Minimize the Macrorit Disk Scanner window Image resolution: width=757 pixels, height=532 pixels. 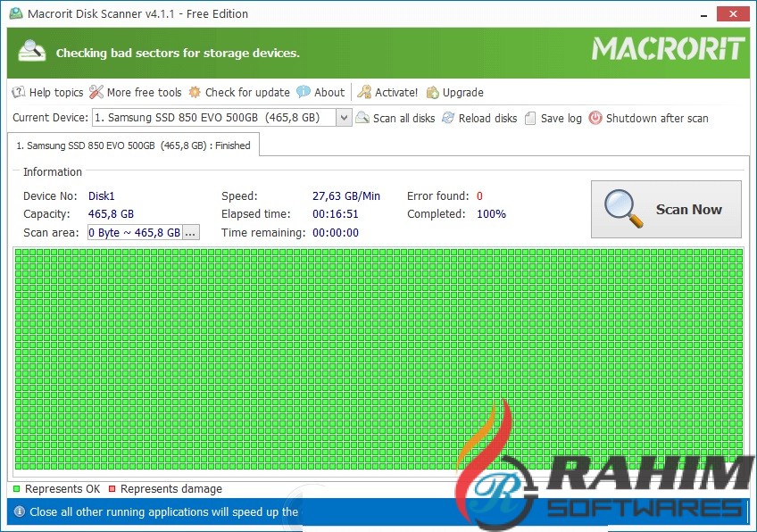704,14
